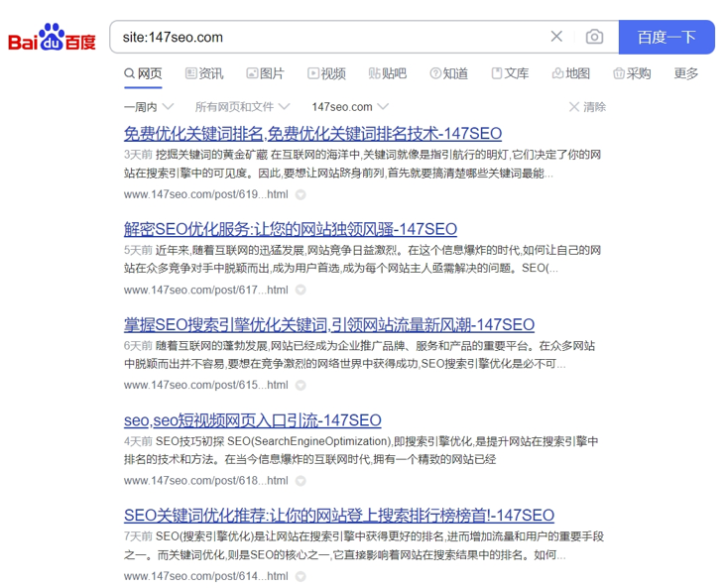Viewport: 724px width, 588px height.
Task: Open the 所有网页和文件 file type dropdown
Action: [242, 107]
